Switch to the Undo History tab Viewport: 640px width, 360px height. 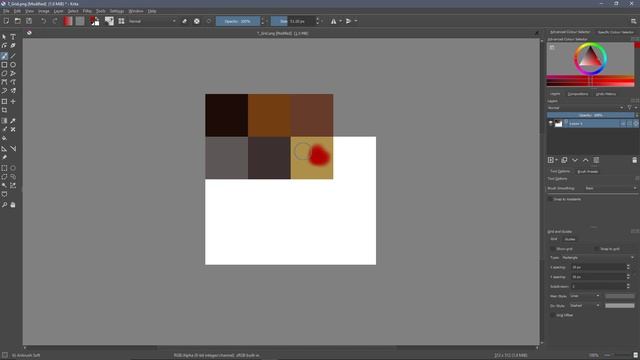(606, 94)
